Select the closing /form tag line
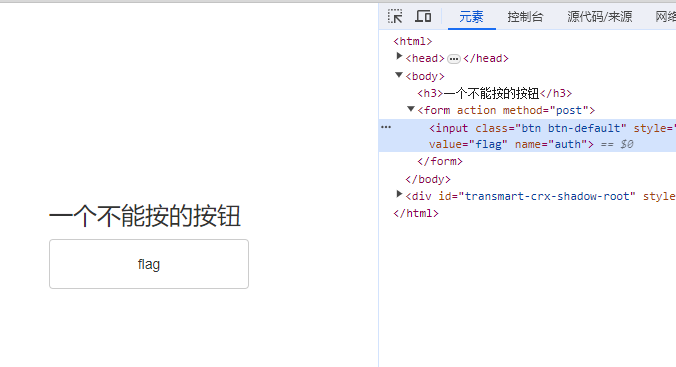 tap(440, 161)
